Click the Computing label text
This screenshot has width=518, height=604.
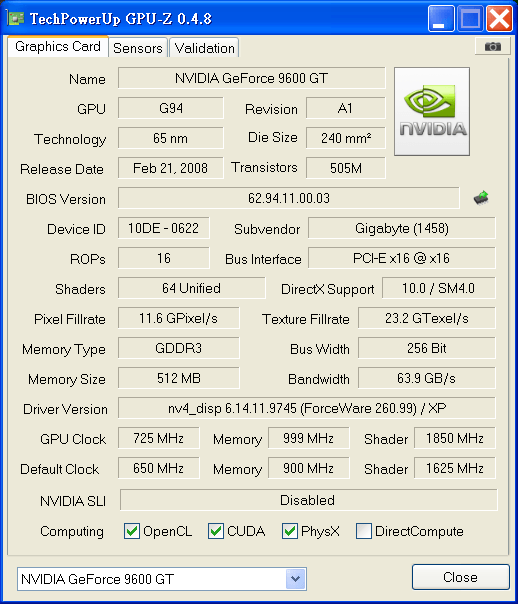point(72,532)
